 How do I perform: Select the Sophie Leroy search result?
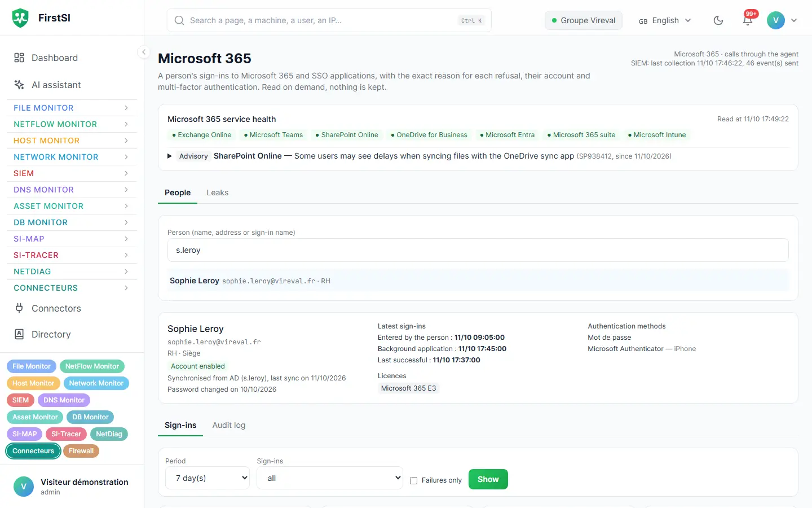point(478,281)
